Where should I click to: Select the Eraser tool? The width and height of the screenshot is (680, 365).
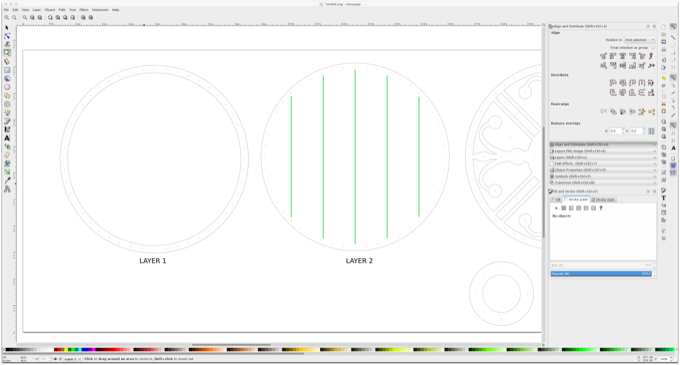click(7, 155)
